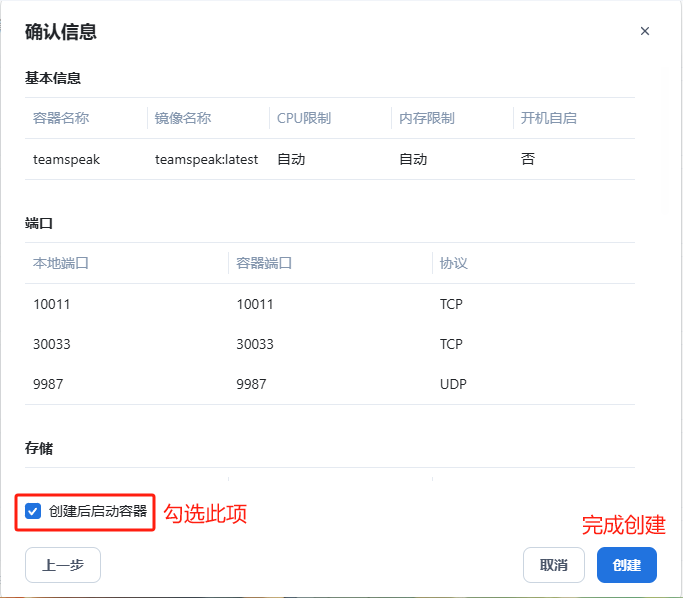The height and width of the screenshot is (598, 683).
Task: Select container port 30033 cell
Action: click(255, 344)
